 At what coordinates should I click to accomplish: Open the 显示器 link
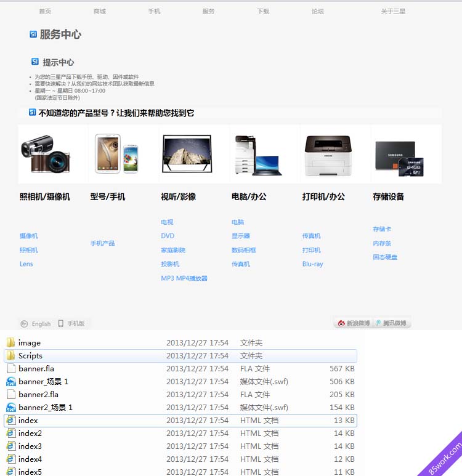tap(241, 236)
